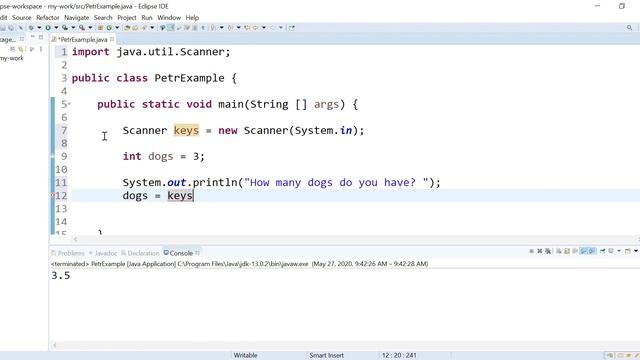Collapse the main method fold marker on line 5

pos(69,104)
